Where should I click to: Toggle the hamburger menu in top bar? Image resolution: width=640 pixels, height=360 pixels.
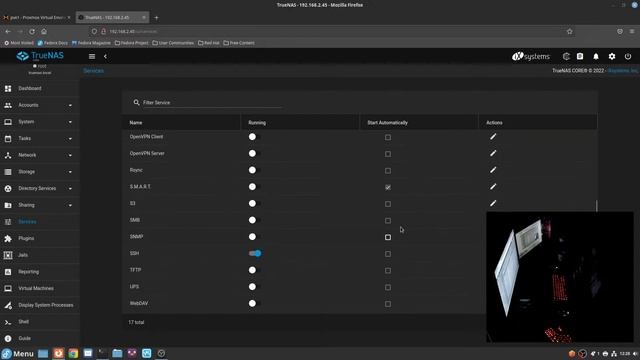point(92,56)
